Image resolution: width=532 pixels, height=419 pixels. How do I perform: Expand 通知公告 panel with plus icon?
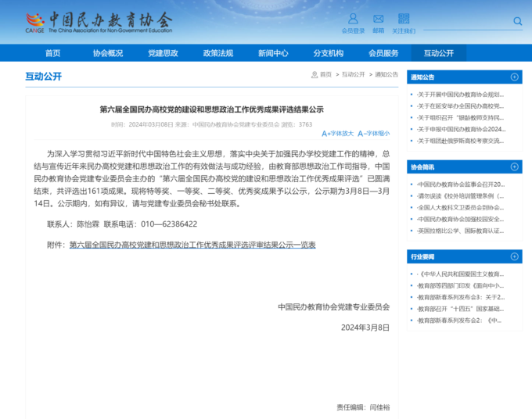514,77
